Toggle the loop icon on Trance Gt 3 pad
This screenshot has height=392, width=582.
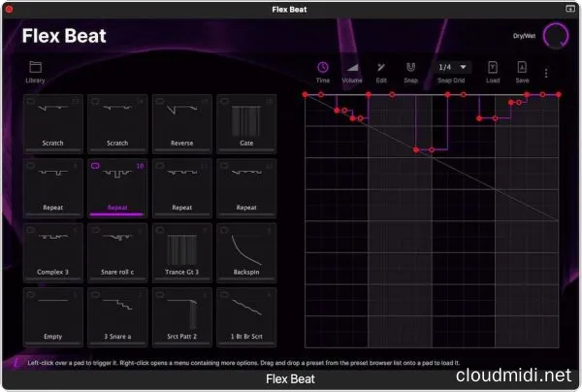160,231
